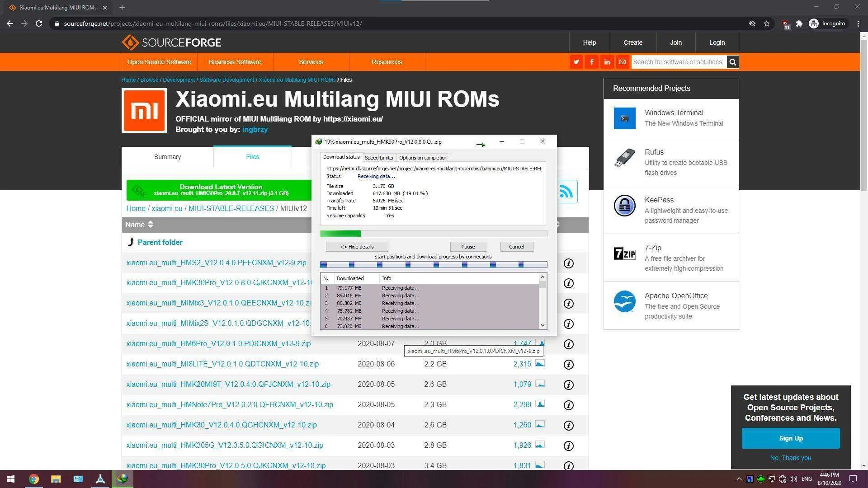Open download stats chart for HMNote7Pro file

click(x=540, y=404)
